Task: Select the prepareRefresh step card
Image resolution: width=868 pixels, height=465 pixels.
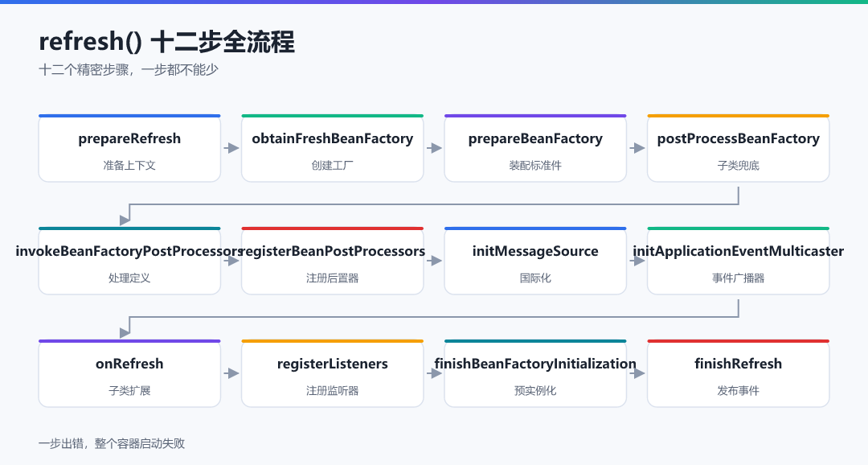Action: coord(129,148)
